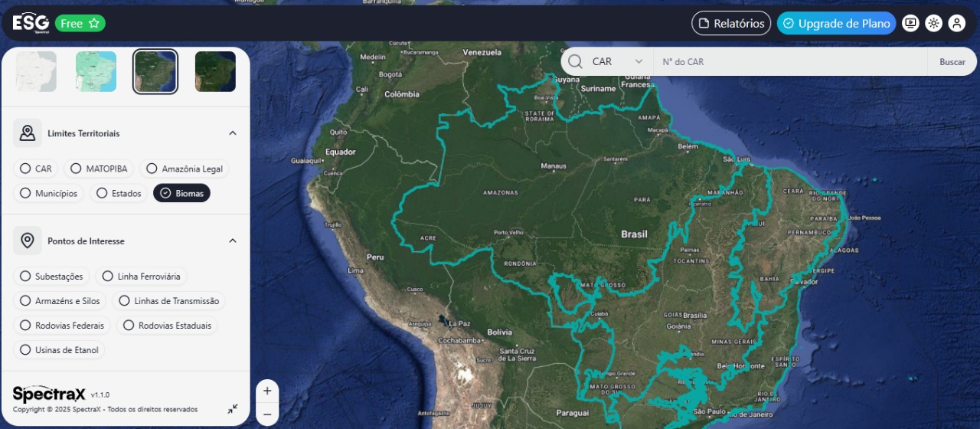The image size is (980, 429).
Task: Zoom in the map with plus button
Action: tap(267, 391)
